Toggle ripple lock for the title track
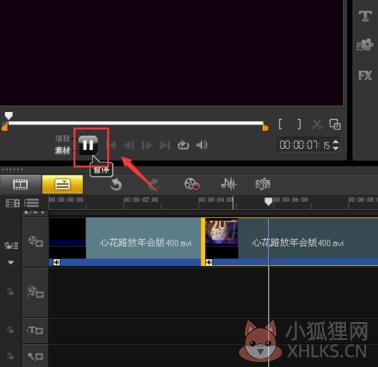This screenshot has width=378, height=367. pyautogui.click(x=10, y=330)
